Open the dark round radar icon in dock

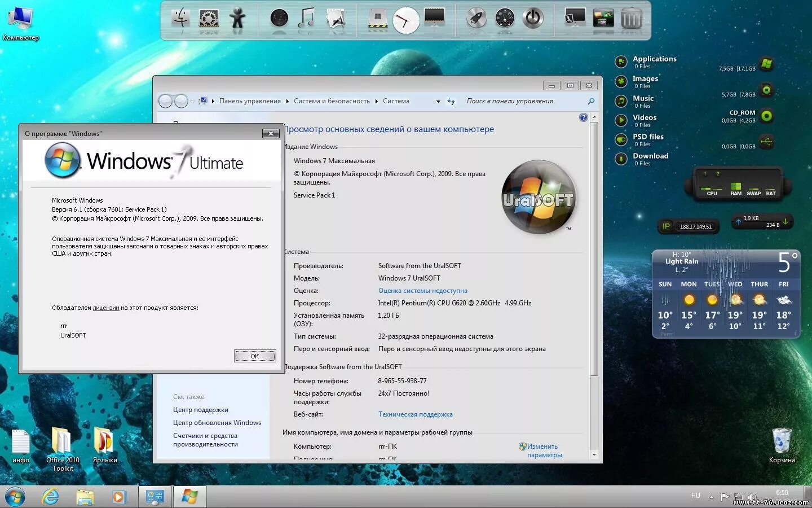point(279,19)
